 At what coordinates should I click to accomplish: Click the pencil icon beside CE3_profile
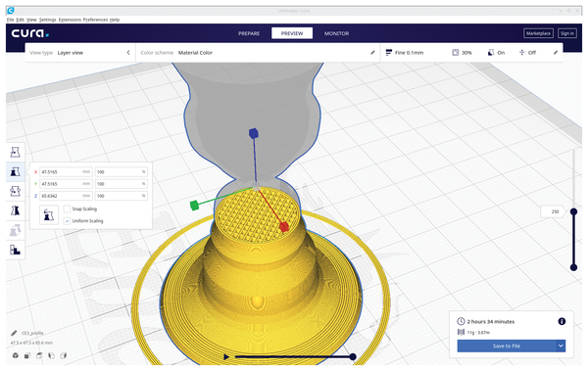pyautogui.click(x=14, y=333)
